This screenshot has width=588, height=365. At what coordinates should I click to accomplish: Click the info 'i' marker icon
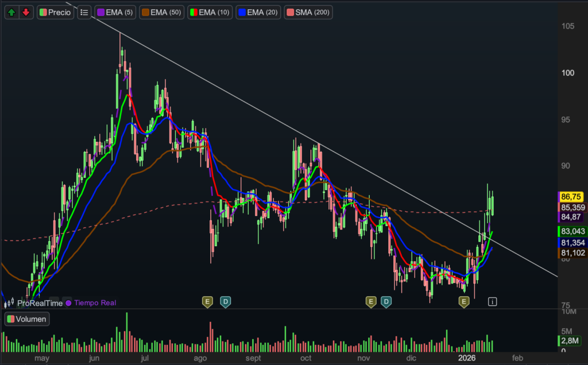(x=492, y=301)
